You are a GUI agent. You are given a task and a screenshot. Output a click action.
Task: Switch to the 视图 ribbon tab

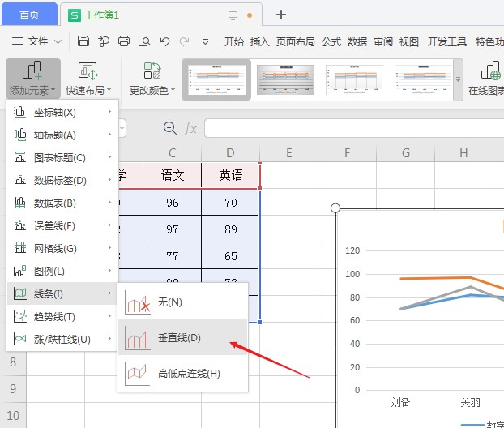coord(409,41)
